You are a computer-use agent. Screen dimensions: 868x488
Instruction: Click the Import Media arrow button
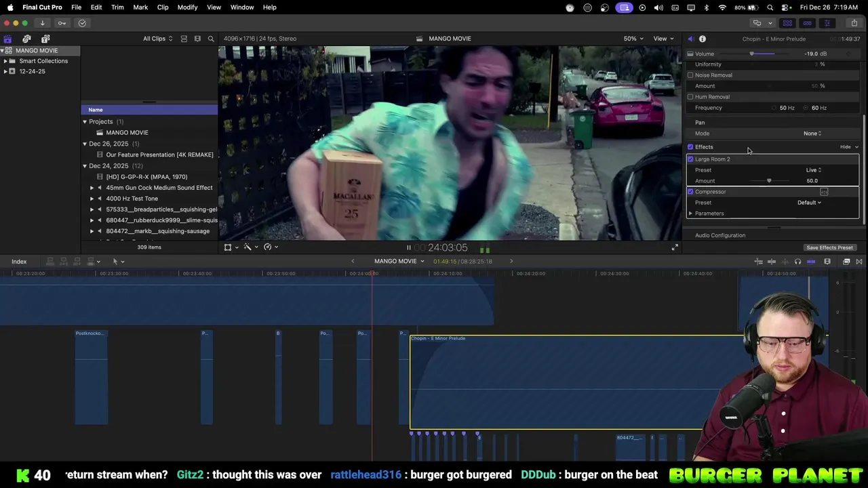pyautogui.click(x=42, y=23)
